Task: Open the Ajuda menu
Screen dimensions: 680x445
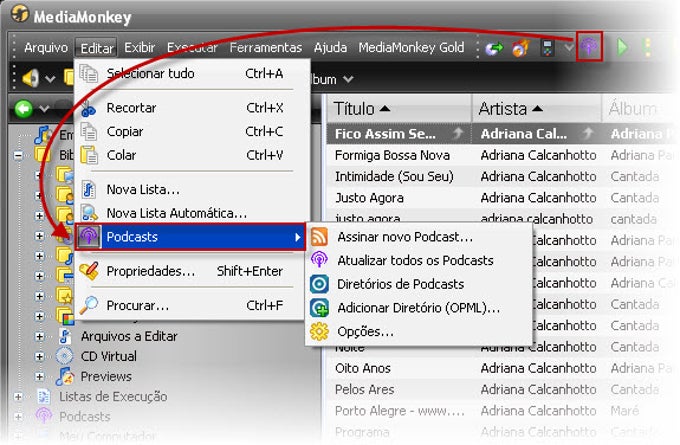Action: point(330,47)
